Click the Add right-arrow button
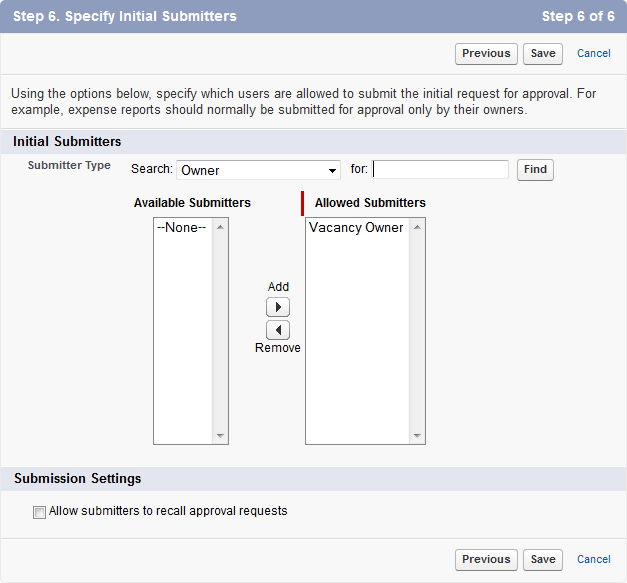 click(x=278, y=307)
